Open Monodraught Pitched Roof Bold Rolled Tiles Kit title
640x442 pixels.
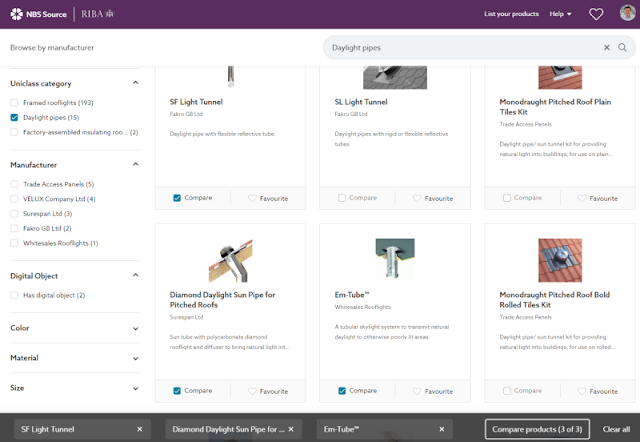point(554,300)
